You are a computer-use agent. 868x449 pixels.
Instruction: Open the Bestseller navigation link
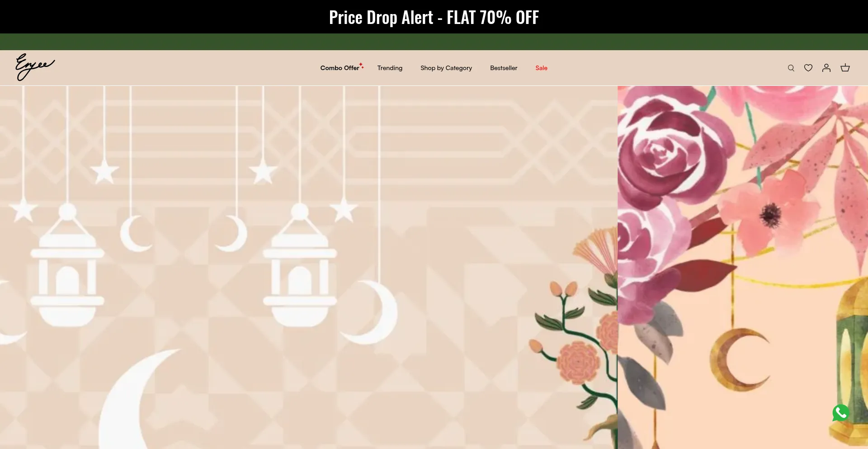tap(504, 68)
